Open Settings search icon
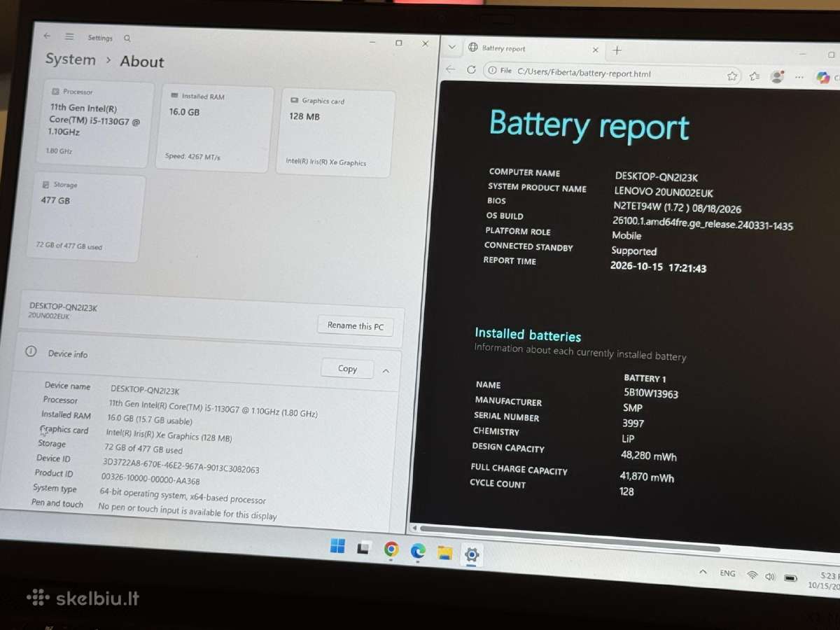 [127, 38]
